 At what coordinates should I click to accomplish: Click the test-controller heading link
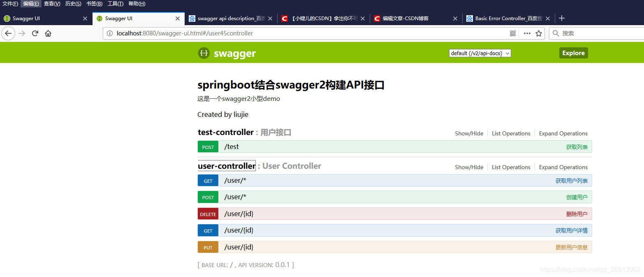(226, 132)
